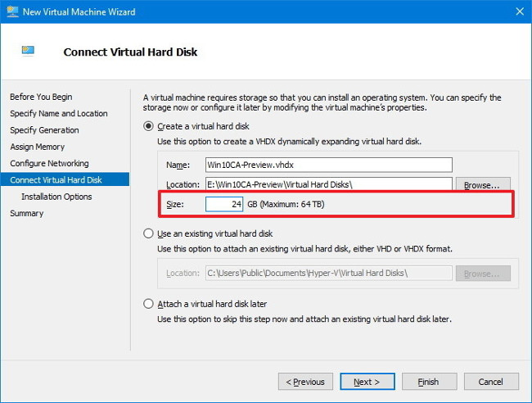Image resolution: width=532 pixels, height=403 pixels.
Task: Click the virtual disk Name field
Action: tap(329, 165)
